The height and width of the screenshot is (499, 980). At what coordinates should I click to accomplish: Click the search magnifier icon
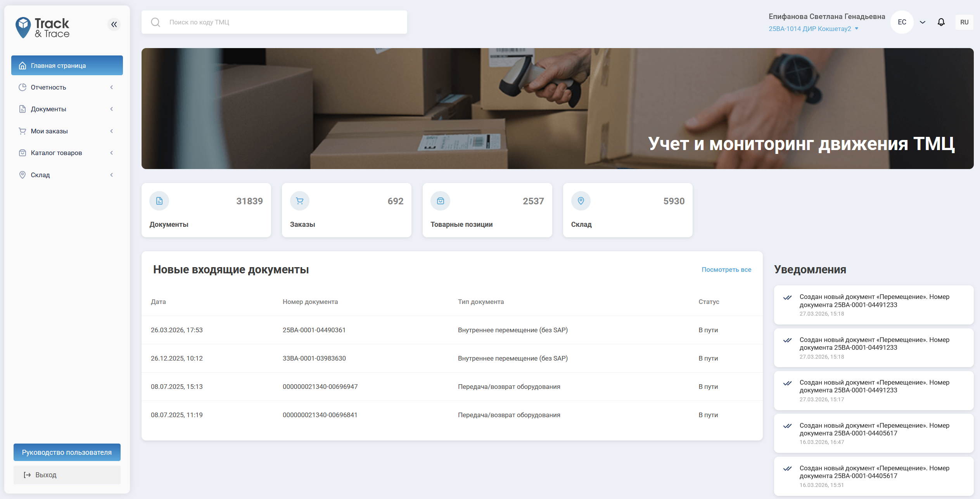click(156, 22)
